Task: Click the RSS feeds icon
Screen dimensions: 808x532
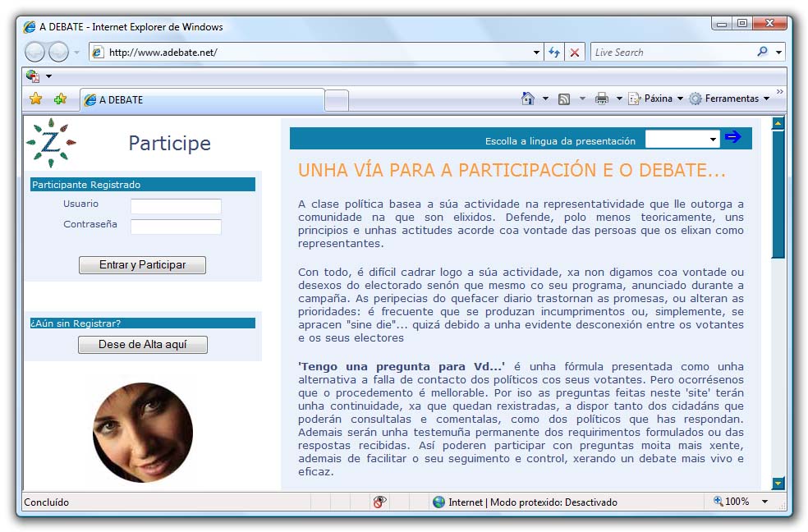Action: tap(564, 99)
